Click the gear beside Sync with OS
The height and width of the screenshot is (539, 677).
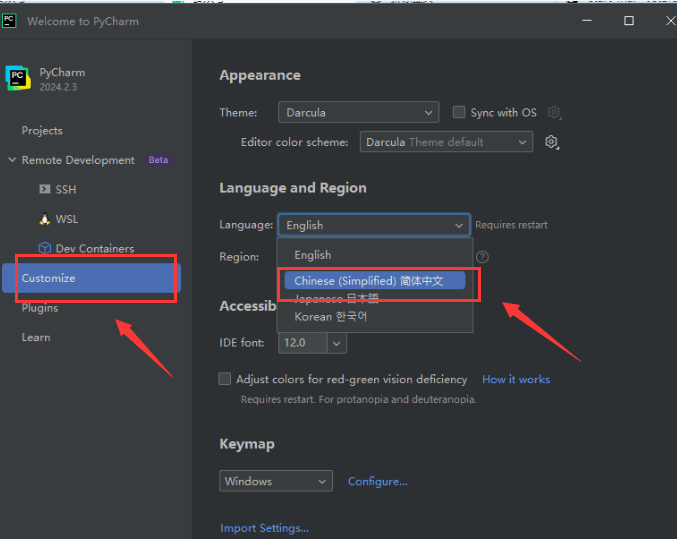click(554, 112)
